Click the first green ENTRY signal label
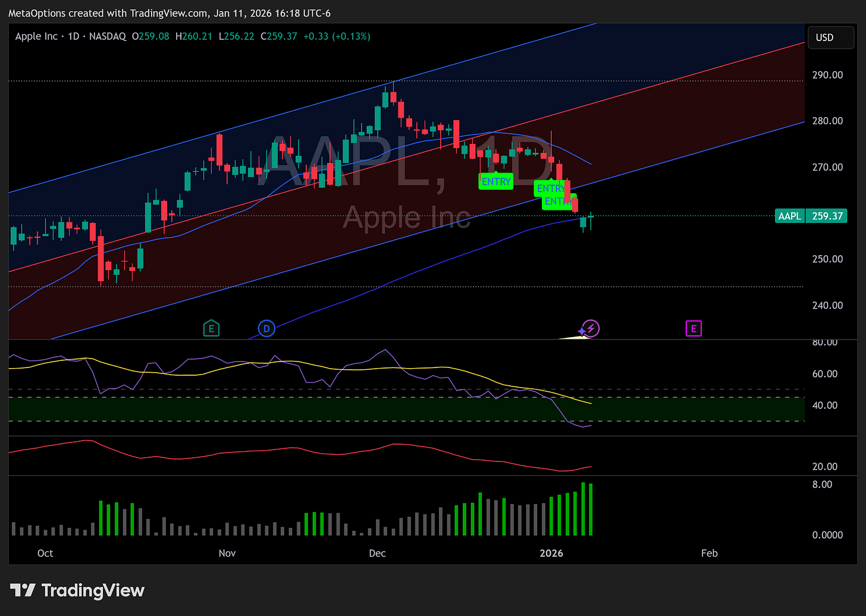This screenshot has width=866, height=616. pyautogui.click(x=495, y=181)
